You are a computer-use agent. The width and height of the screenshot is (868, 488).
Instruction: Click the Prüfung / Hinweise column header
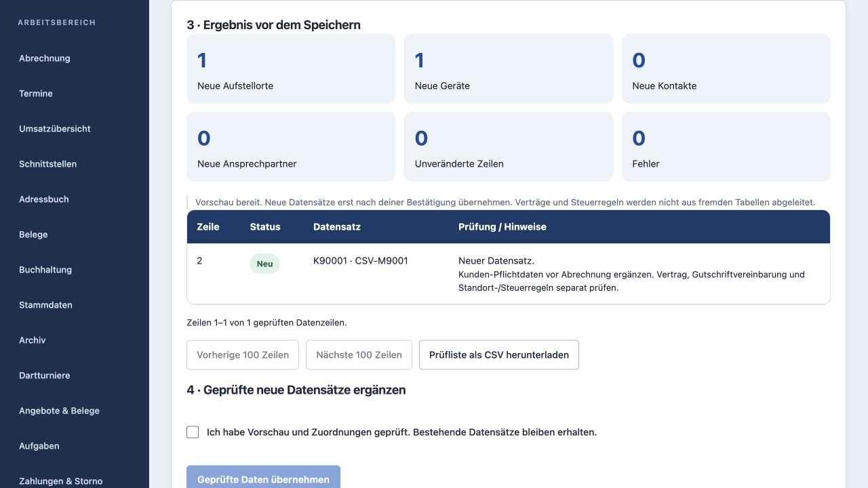coord(502,227)
